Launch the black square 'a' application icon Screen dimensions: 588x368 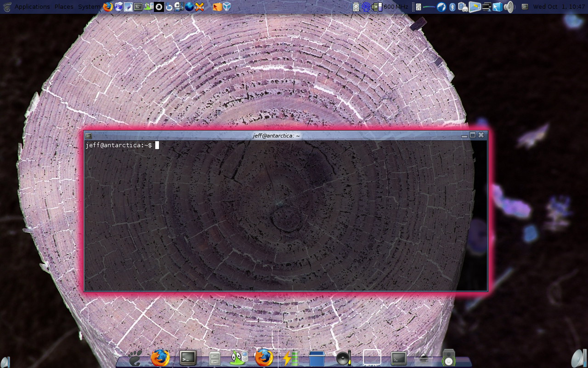click(159, 7)
